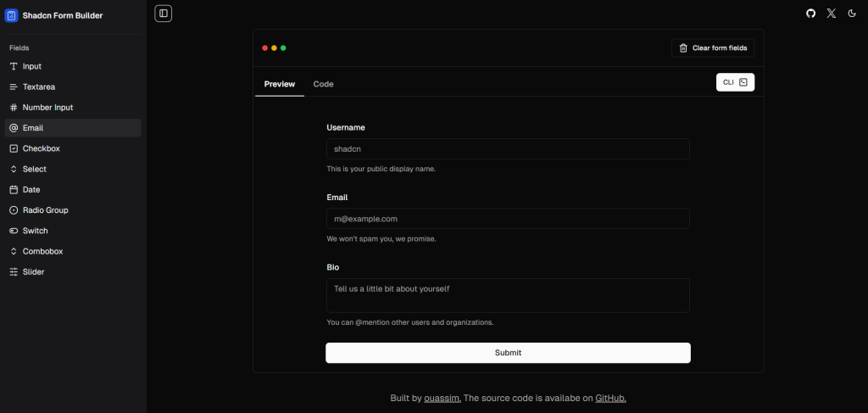The width and height of the screenshot is (868, 413).
Task: Add an Email field from sidebar
Action: (73, 128)
